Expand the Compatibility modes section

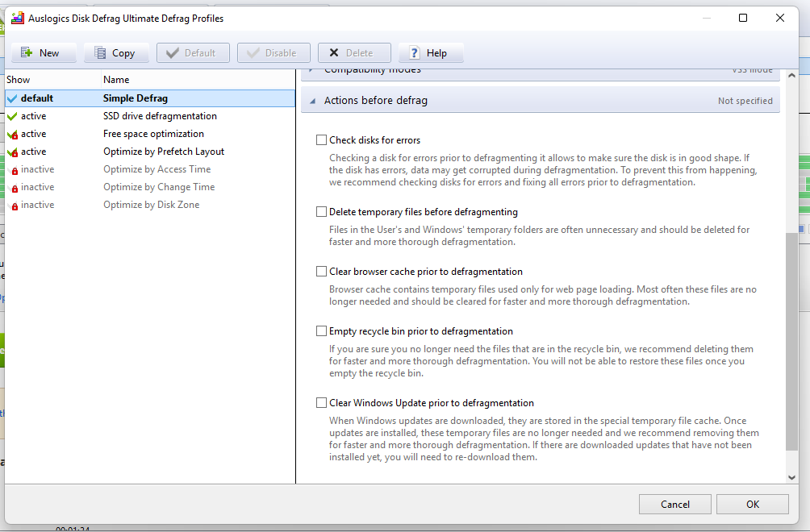[312, 71]
